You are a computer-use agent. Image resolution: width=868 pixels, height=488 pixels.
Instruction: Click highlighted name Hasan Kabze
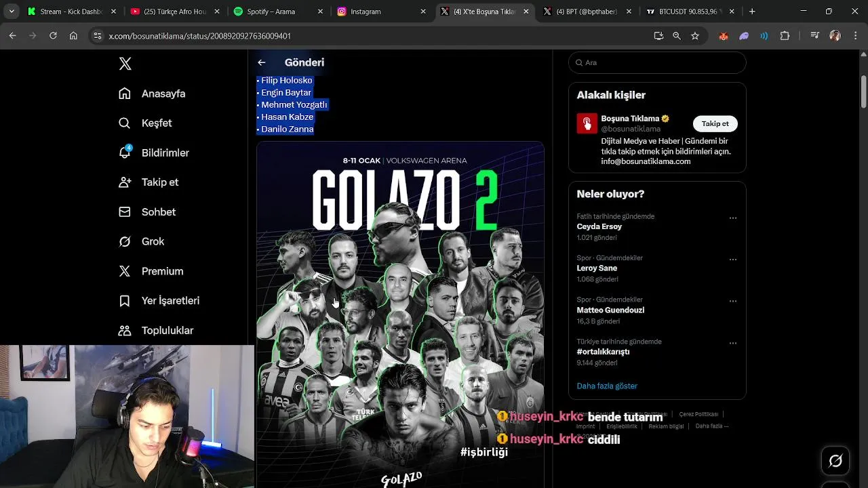click(287, 117)
